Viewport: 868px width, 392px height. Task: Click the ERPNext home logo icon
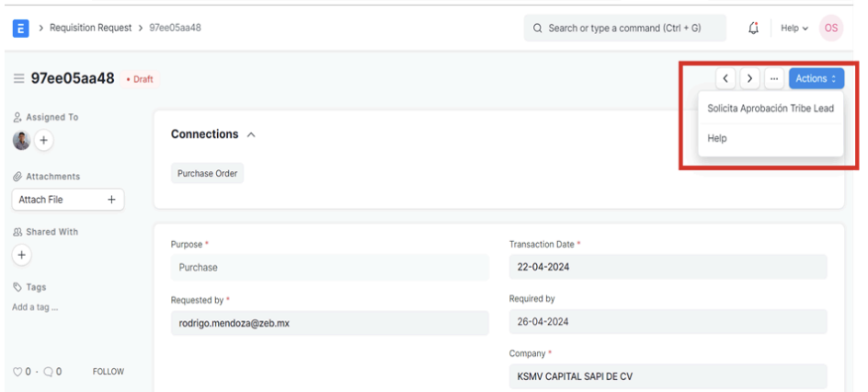(19, 28)
